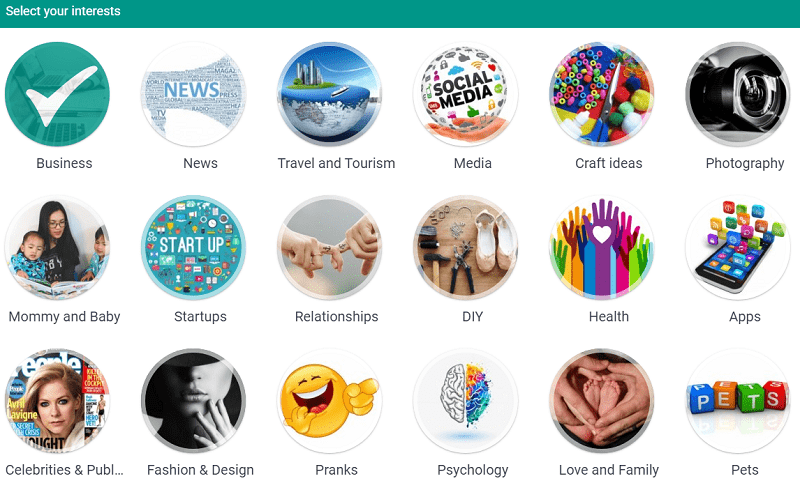Select the Pets letter blocks icon
The height and width of the screenshot is (490, 800).
738,401
